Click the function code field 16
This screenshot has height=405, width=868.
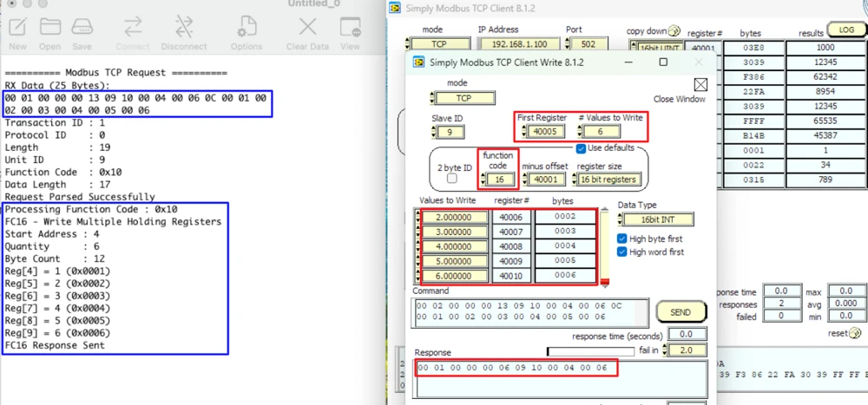(x=501, y=180)
